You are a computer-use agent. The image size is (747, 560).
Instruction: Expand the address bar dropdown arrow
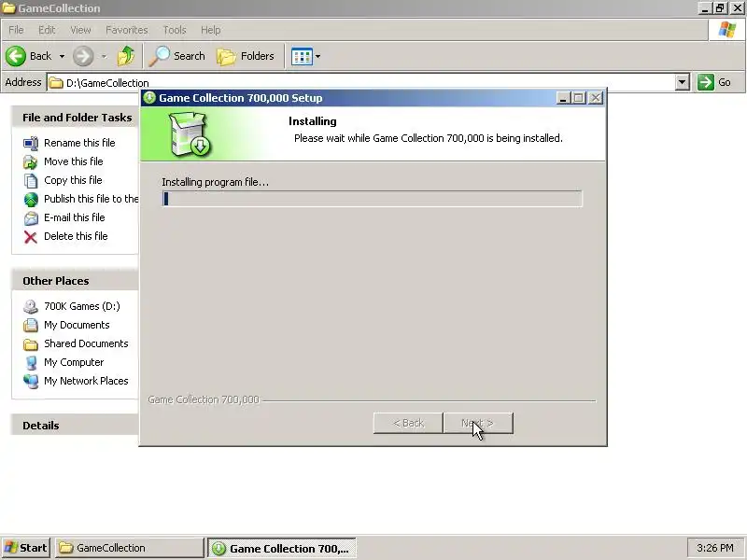[x=682, y=82]
